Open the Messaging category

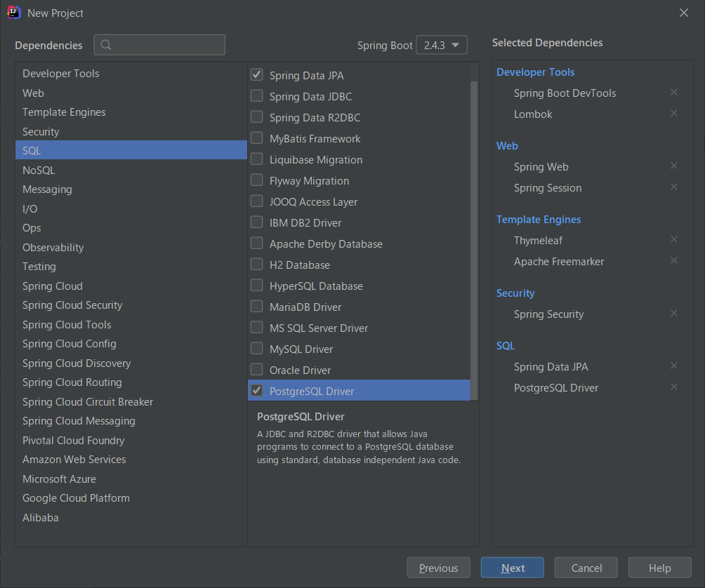[131, 189]
